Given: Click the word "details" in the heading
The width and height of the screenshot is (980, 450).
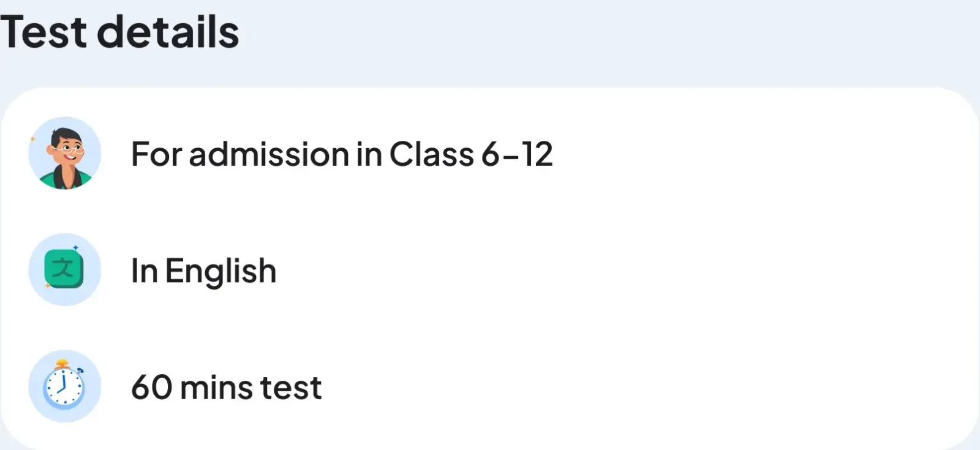Looking at the screenshot, I should coord(167,32).
